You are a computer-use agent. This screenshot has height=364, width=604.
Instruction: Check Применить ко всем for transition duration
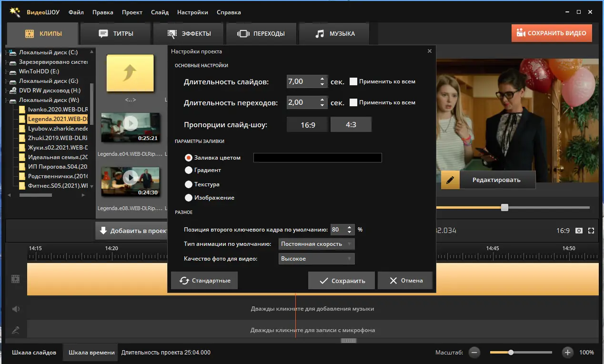tap(353, 102)
